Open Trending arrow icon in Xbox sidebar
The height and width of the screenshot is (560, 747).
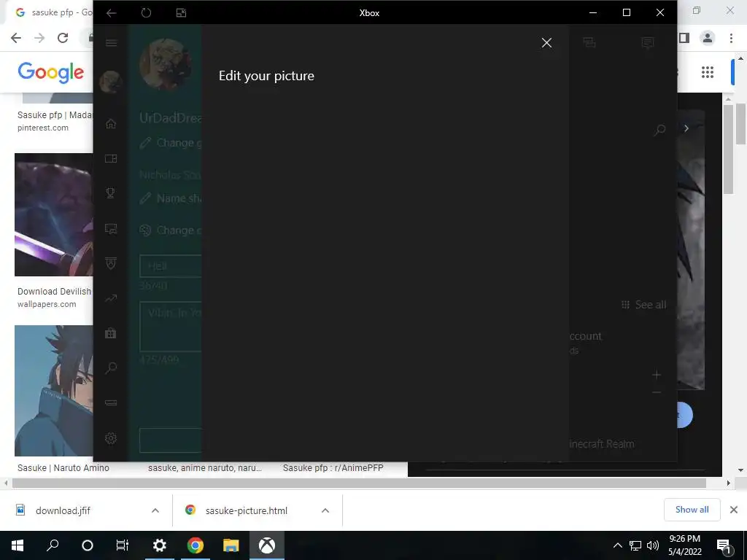[x=111, y=298]
